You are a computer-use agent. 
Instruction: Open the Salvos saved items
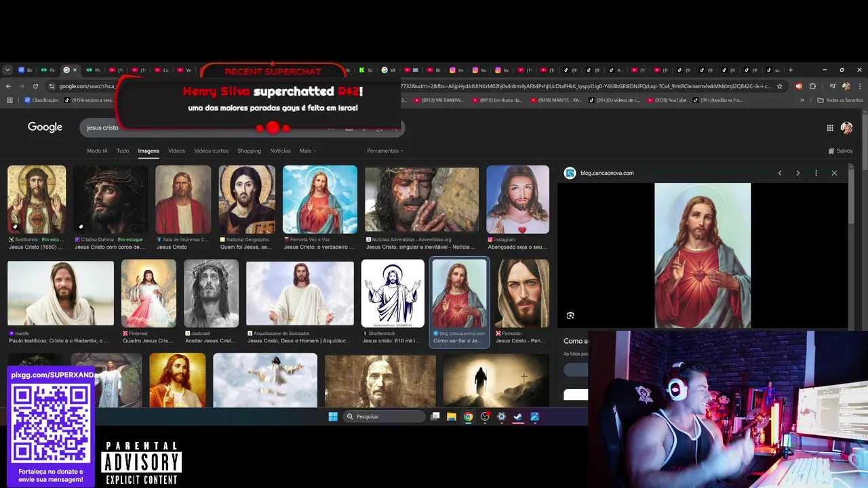(841, 151)
